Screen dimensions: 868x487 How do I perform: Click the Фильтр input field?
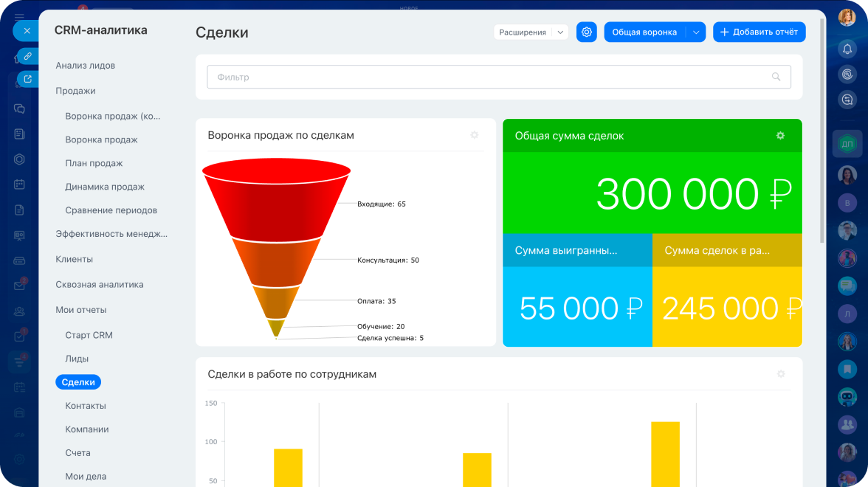tap(487, 77)
